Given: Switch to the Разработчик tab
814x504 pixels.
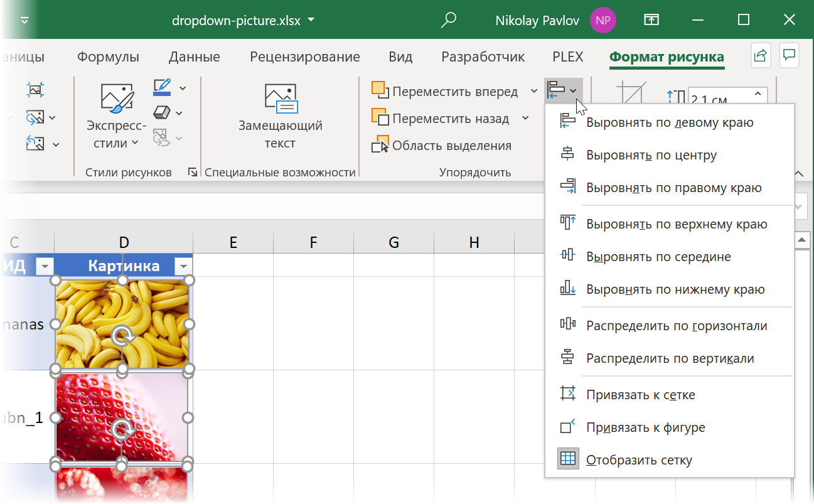Looking at the screenshot, I should click(x=483, y=57).
